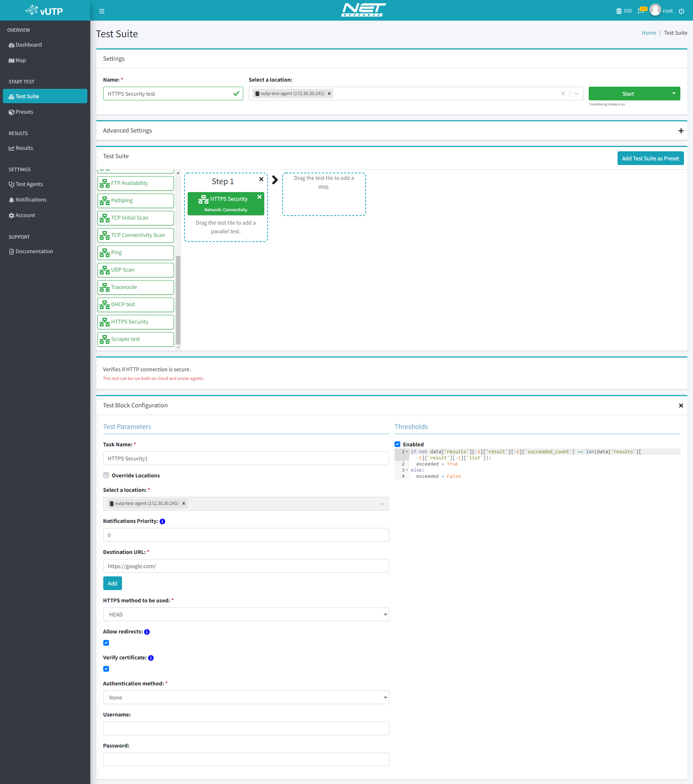Select the Test Suite menu item
Image resolution: width=693 pixels, height=784 pixels.
(x=45, y=96)
